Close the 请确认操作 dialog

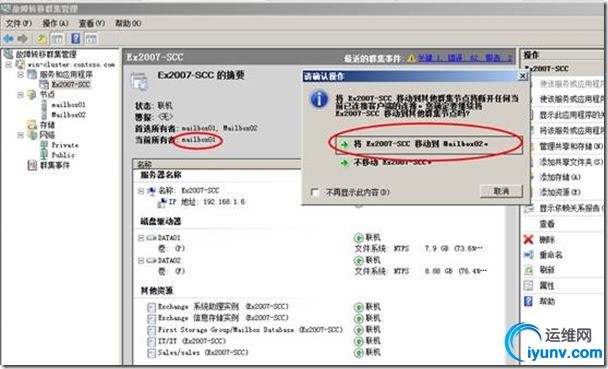tap(523, 76)
